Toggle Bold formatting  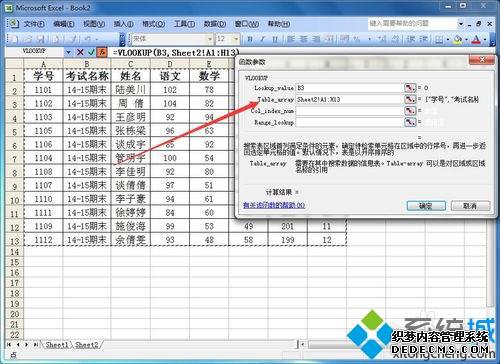point(250,39)
